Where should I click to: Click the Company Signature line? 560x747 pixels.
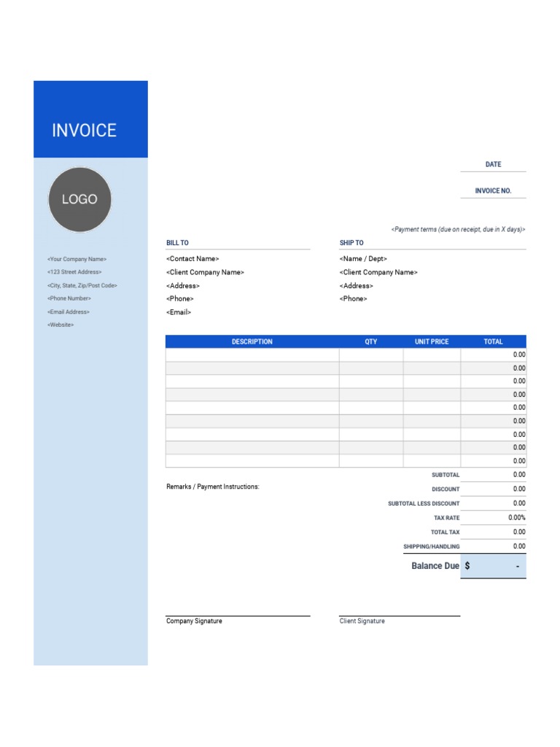point(237,617)
